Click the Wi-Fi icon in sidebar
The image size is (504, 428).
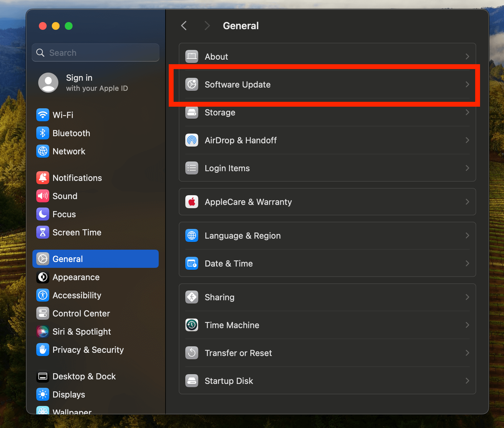(x=43, y=115)
